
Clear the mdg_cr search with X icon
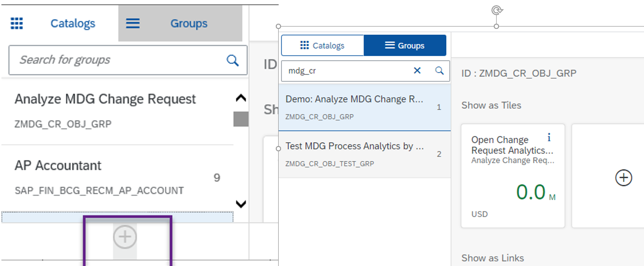[x=417, y=71]
